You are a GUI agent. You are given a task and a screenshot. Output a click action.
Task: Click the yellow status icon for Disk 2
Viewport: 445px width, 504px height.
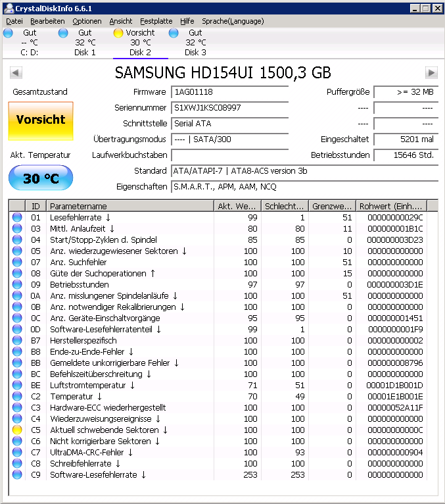118,33
